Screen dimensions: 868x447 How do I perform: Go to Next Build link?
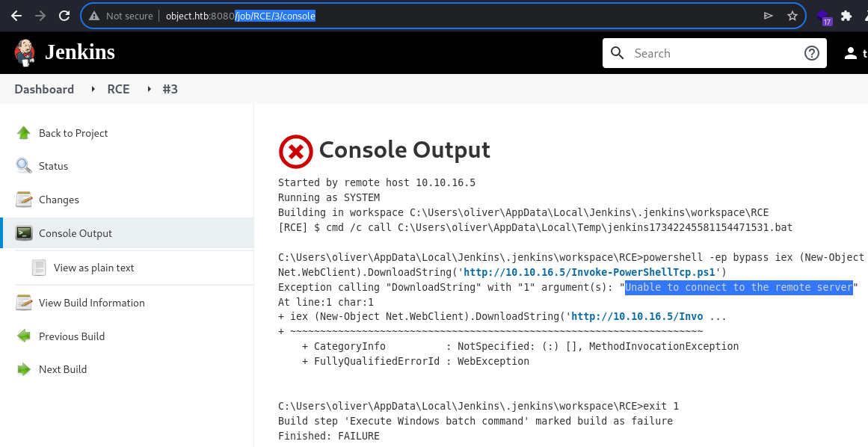pos(63,369)
